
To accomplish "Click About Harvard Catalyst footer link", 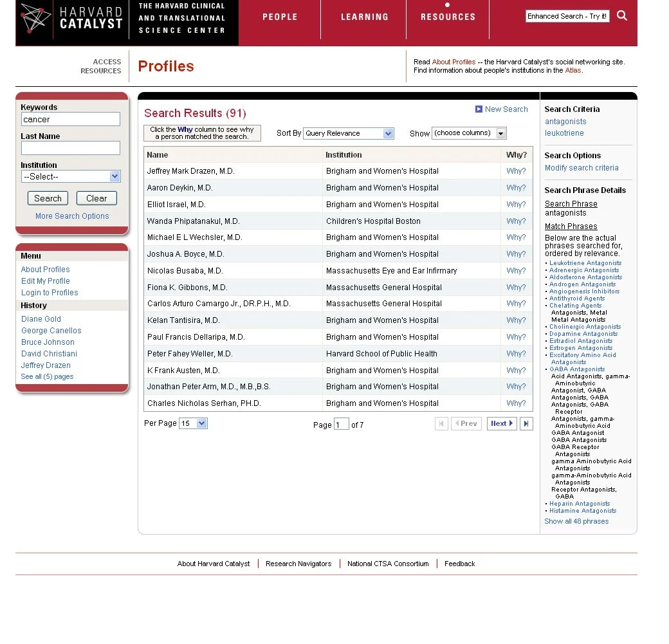I will (x=214, y=564).
